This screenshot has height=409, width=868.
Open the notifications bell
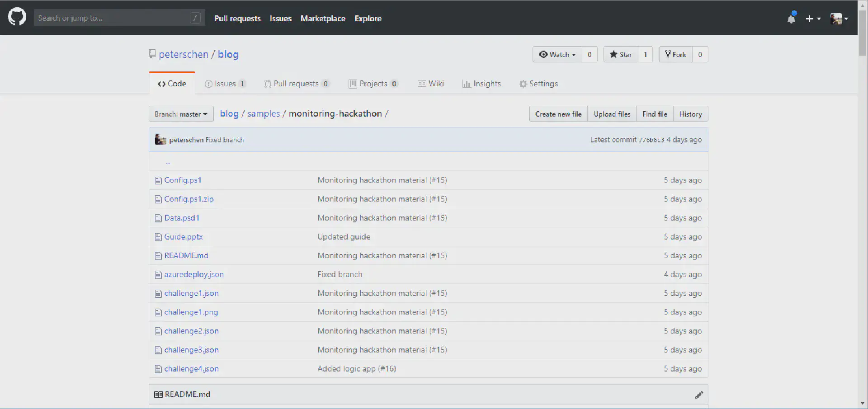pyautogui.click(x=791, y=18)
